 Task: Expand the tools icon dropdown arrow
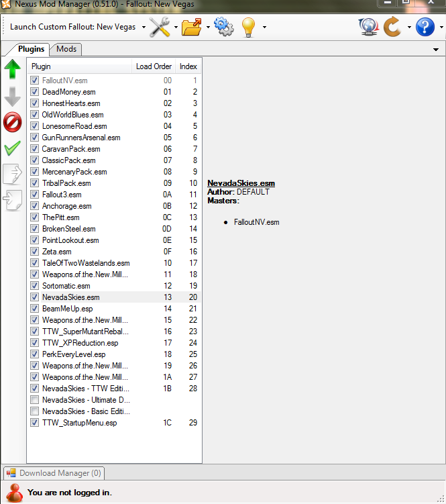(176, 28)
